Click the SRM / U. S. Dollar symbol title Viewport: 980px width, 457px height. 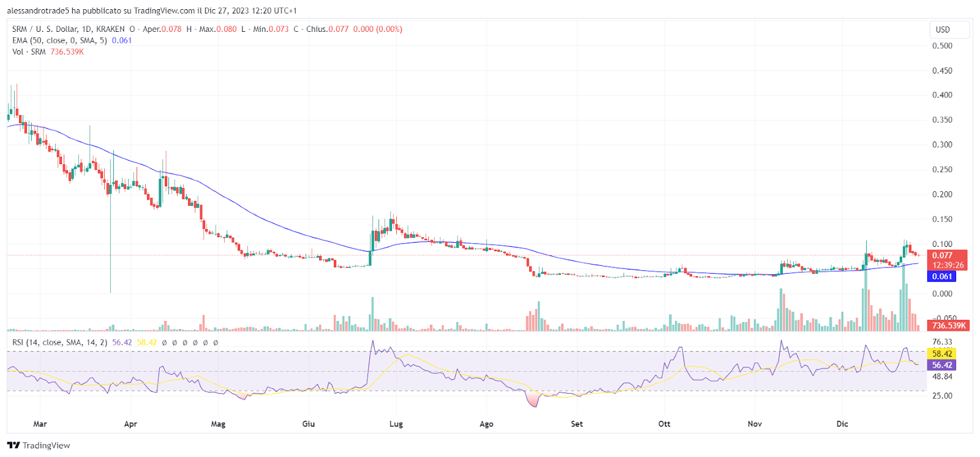[x=69, y=29]
